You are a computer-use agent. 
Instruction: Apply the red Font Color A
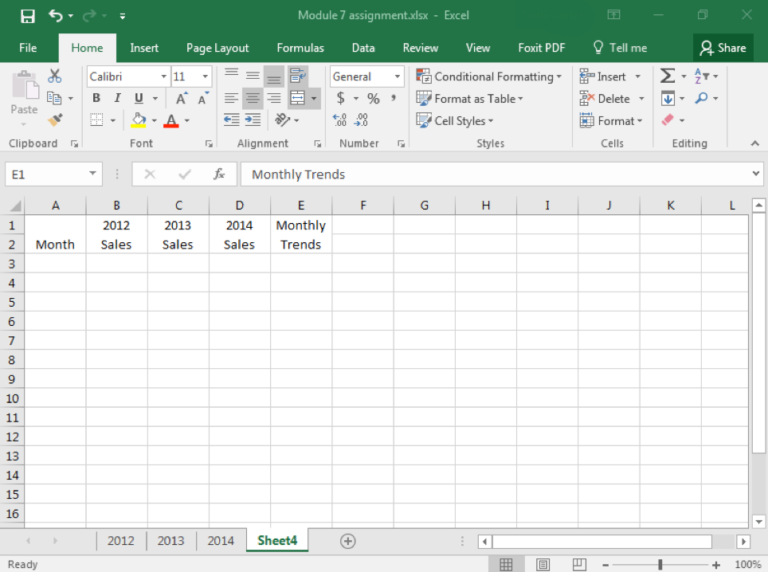click(x=171, y=120)
